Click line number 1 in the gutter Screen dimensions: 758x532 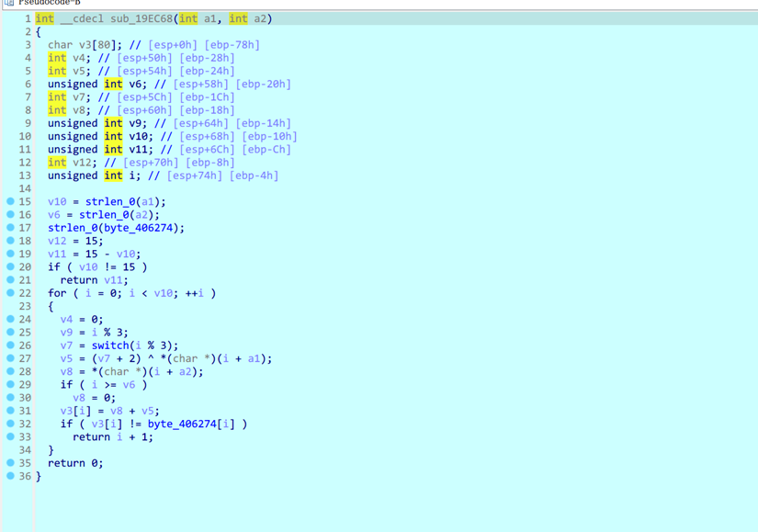coord(28,19)
